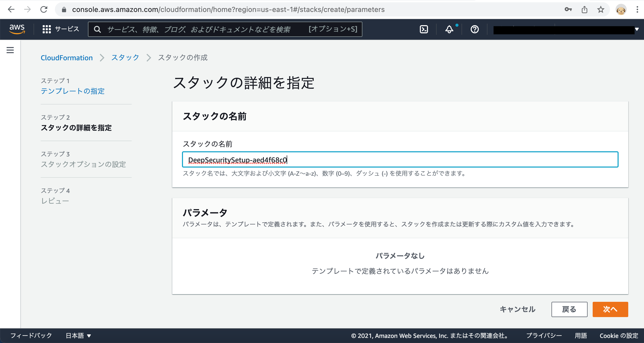Click the スタックの詳細を指定 page heading
The height and width of the screenshot is (343, 644).
243,83
